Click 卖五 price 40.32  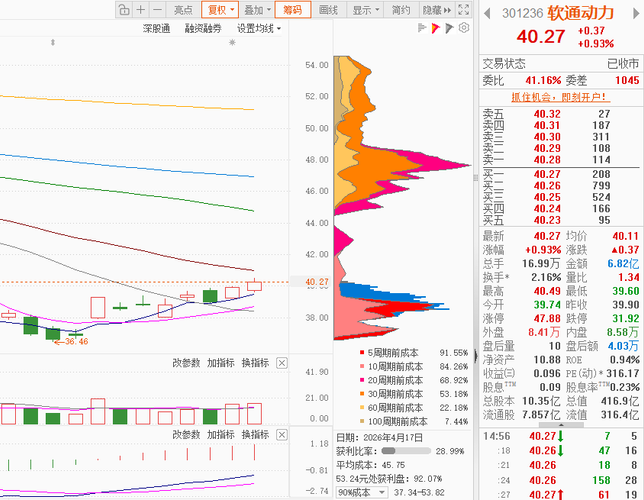pos(547,114)
